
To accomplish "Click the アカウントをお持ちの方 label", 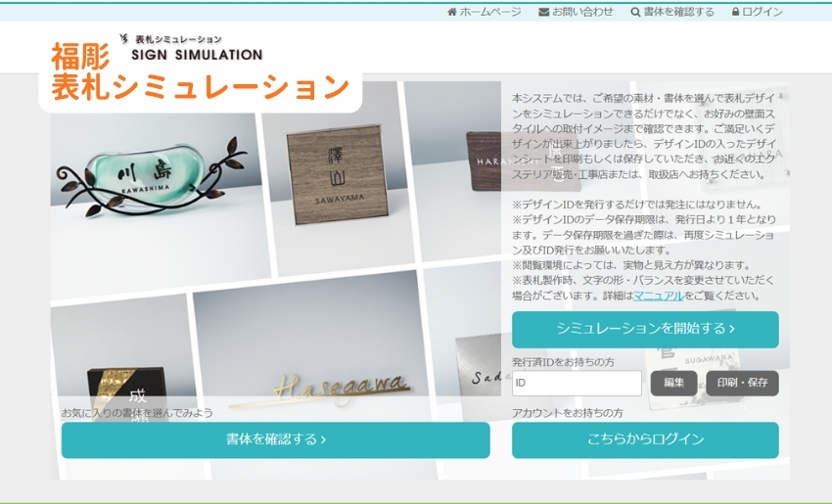I will coord(567,413).
